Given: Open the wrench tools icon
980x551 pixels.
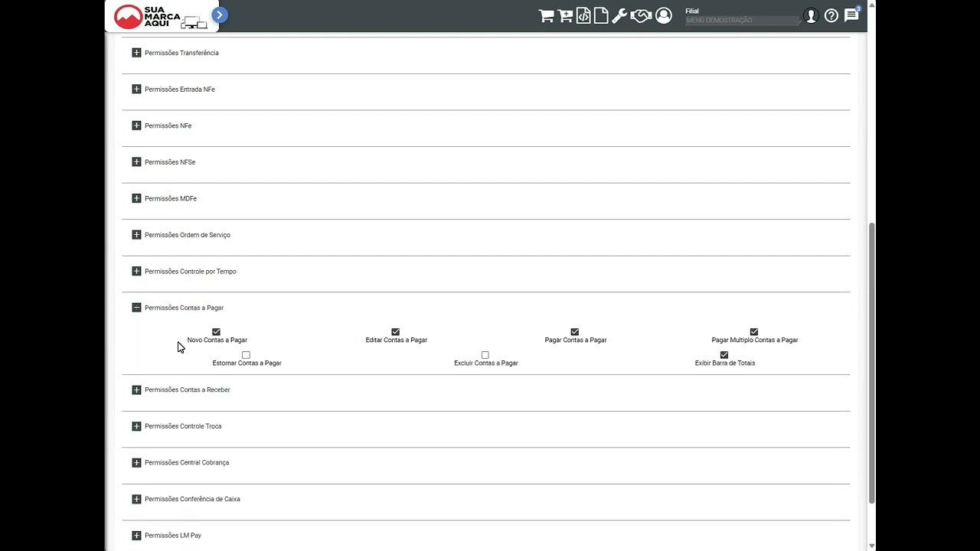Looking at the screenshot, I should (x=619, y=15).
